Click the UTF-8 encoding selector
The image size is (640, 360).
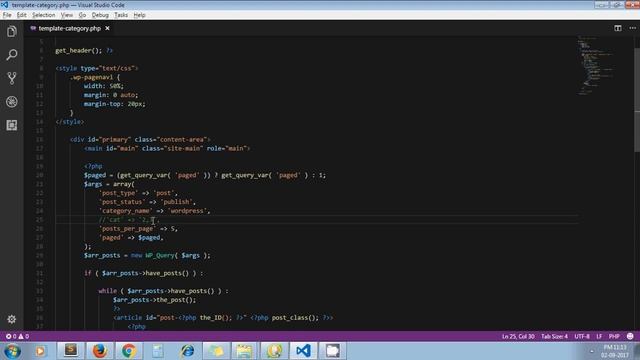coord(582,336)
